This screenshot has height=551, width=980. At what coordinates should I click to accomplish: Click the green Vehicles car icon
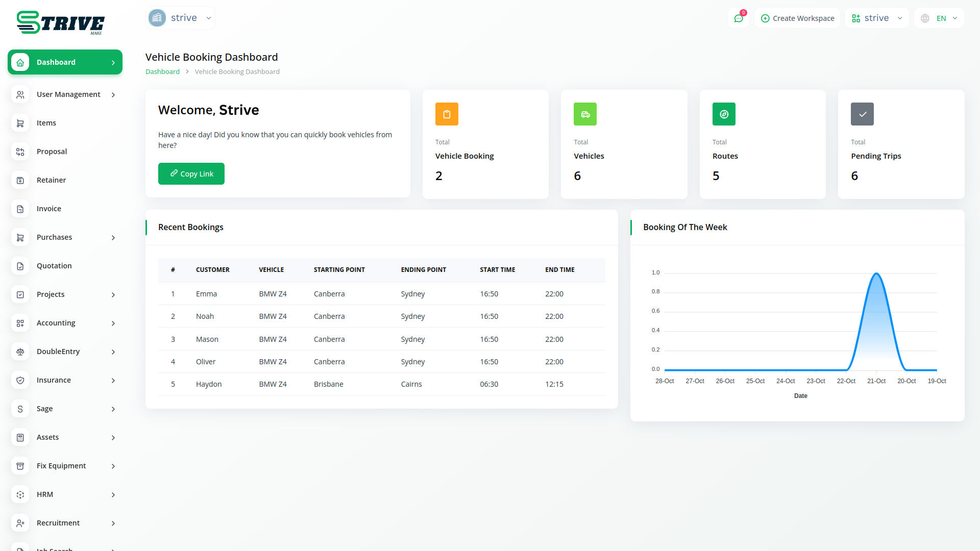pos(585,114)
